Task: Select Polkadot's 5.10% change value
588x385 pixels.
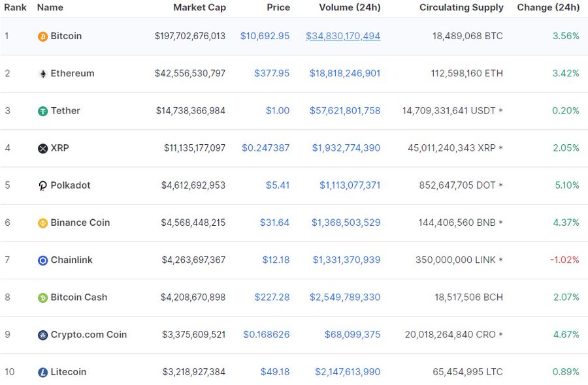Action: (x=567, y=185)
